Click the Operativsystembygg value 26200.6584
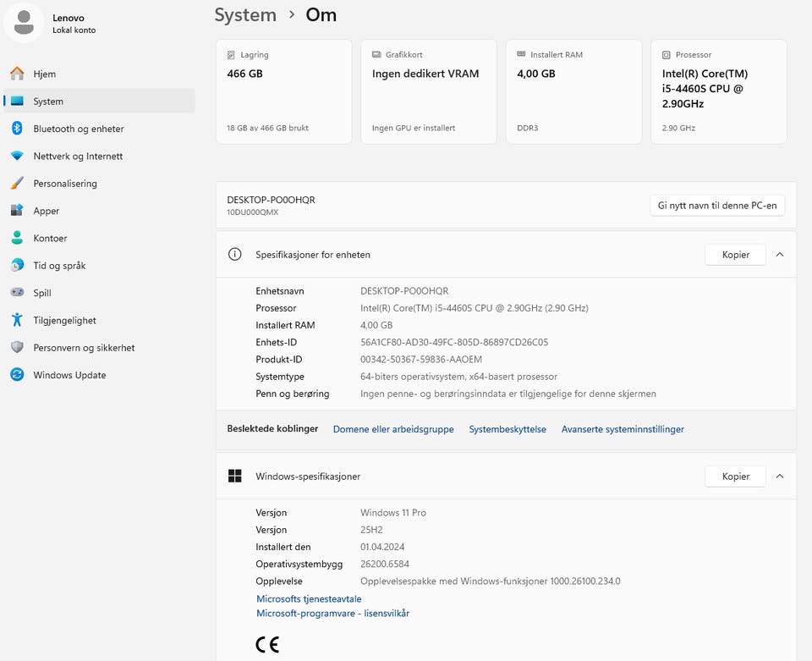This screenshot has height=661, width=812. (385, 564)
